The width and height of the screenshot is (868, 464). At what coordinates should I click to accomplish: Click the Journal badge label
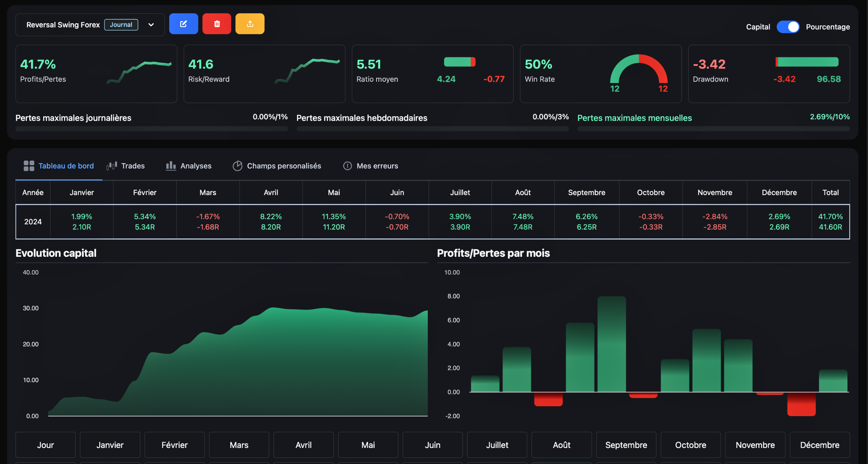pyautogui.click(x=121, y=25)
